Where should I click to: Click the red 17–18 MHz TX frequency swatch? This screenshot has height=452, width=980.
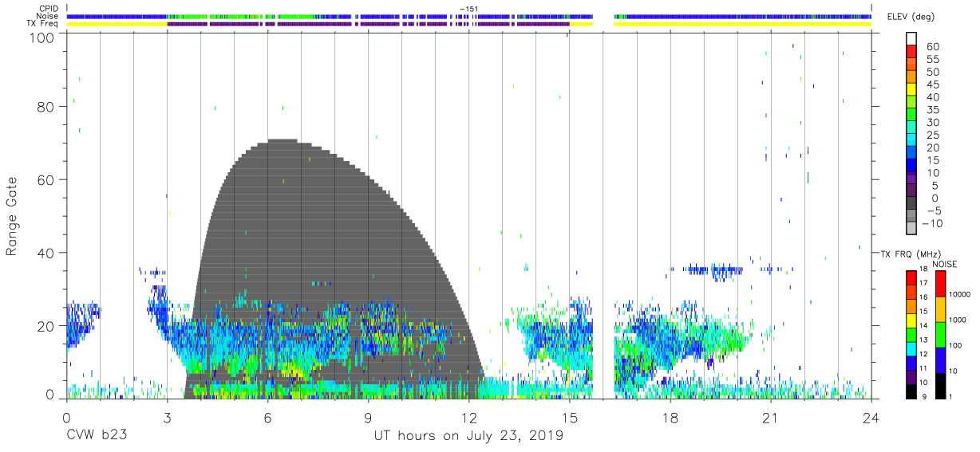(x=911, y=277)
